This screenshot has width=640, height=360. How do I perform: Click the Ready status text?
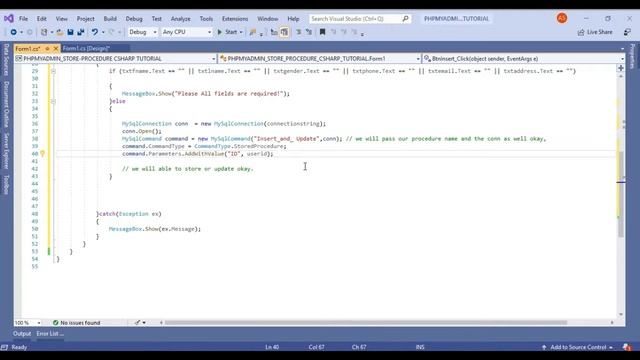point(19,347)
